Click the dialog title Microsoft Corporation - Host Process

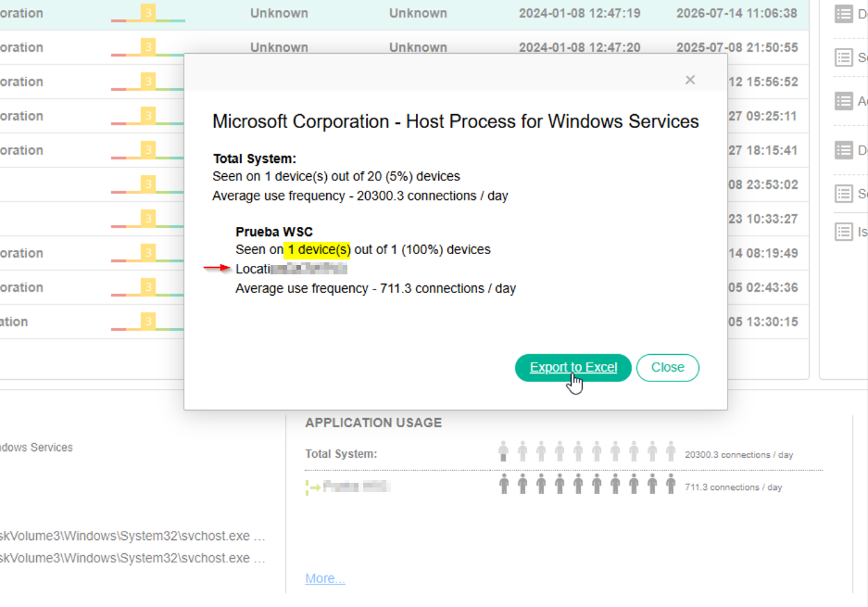click(456, 121)
